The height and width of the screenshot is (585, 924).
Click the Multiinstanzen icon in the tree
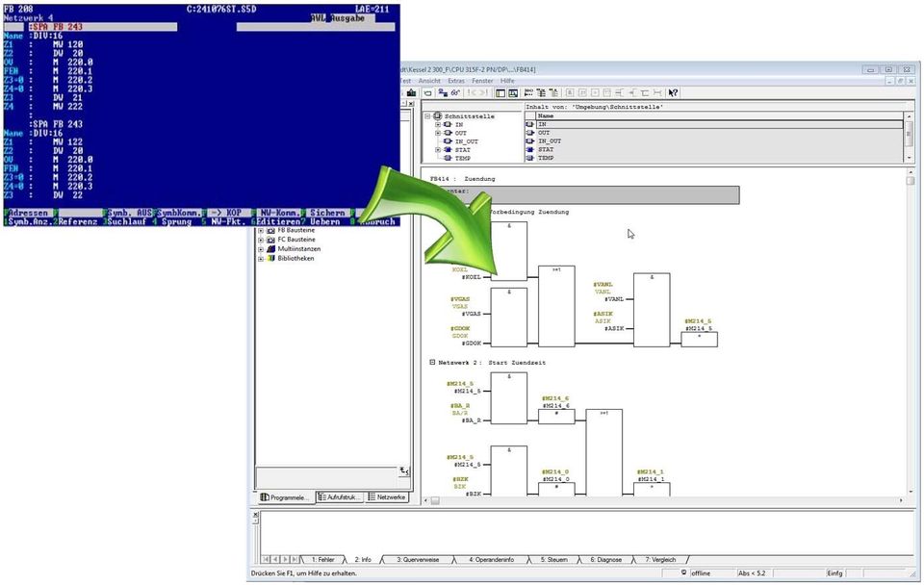tap(270, 249)
